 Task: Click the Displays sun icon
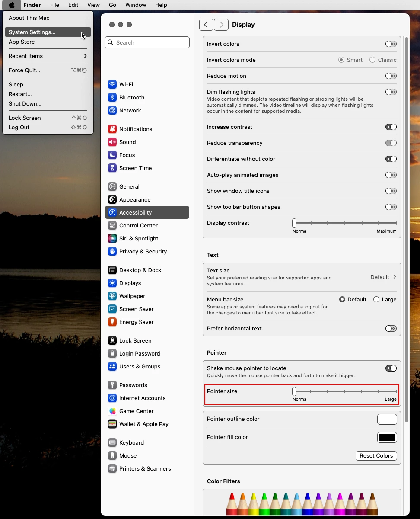[112, 283]
